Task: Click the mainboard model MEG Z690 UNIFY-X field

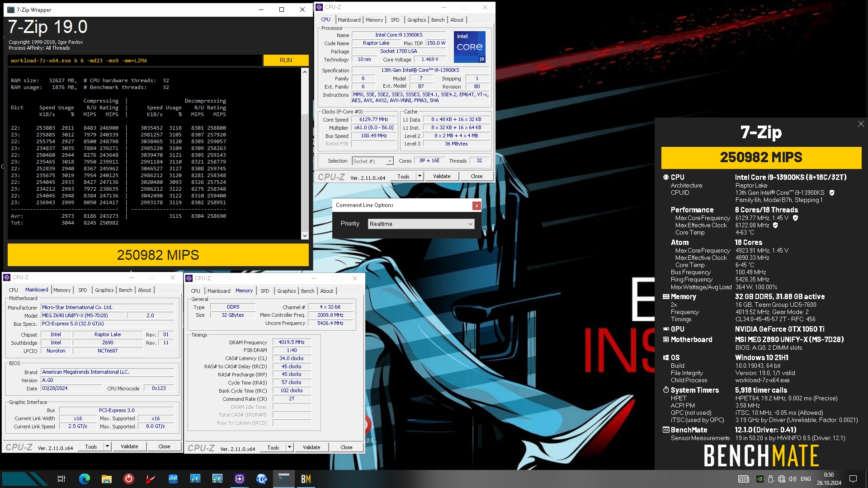Action: coord(82,315)
